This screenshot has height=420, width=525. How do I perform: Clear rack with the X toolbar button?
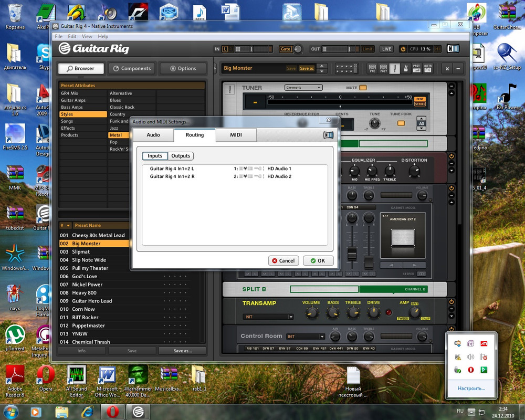pos(447,69)
